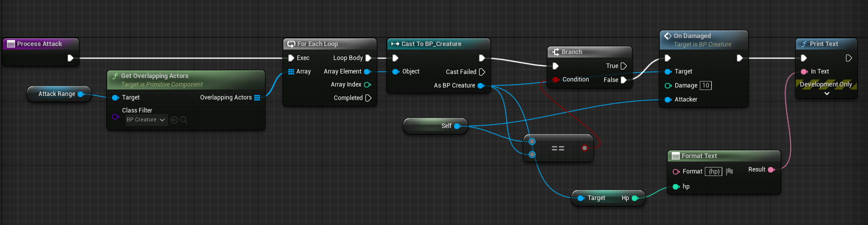The image size is (868, 225).
Task: Click the Array Index output pin
Action: (x=367, y=84)
